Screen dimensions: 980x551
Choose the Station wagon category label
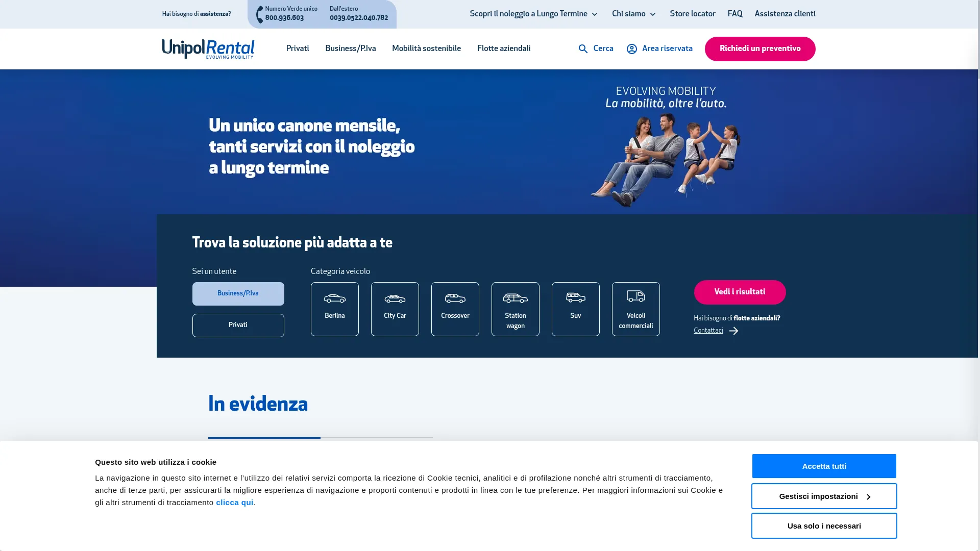(516, 321)
